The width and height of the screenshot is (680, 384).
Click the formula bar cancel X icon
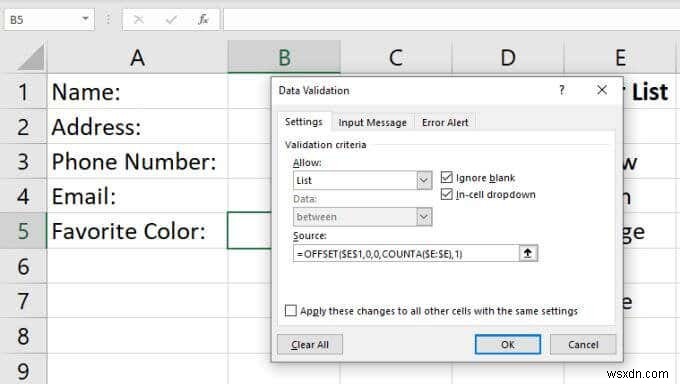[139, 20]
